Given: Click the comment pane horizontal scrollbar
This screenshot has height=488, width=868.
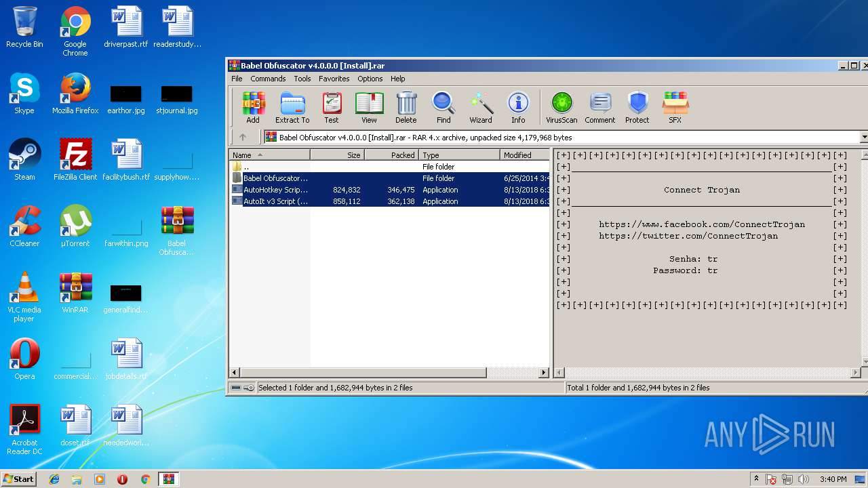Looking at the screenshot, I should tap(707, 373).
